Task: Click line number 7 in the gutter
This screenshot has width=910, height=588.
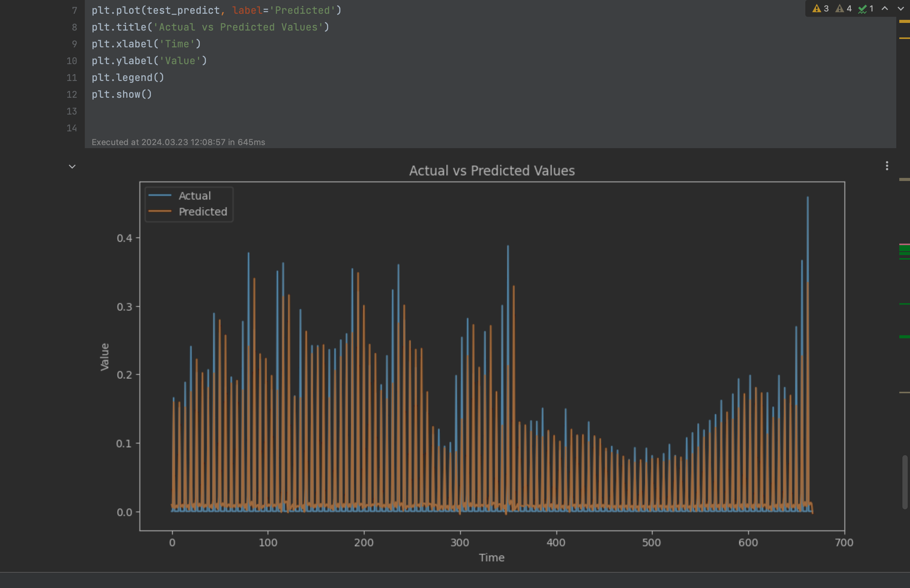Action: pyautogui.click(x=74, y=10)
